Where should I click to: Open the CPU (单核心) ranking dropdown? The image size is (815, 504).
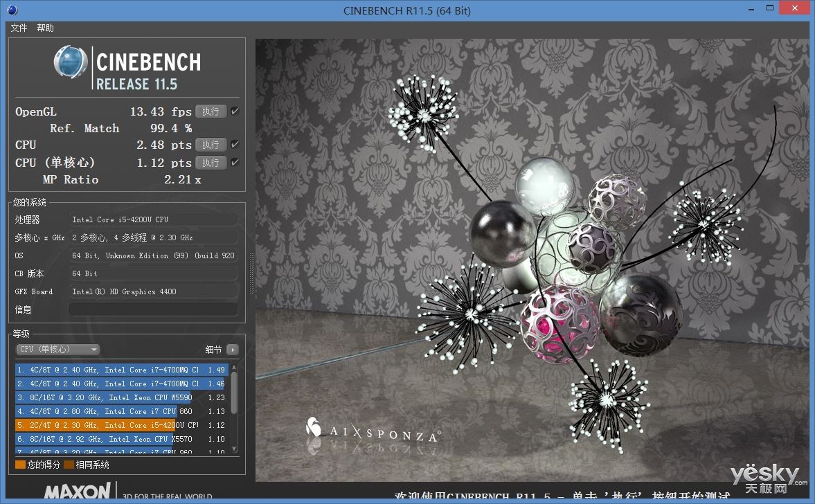click(57, 349)
